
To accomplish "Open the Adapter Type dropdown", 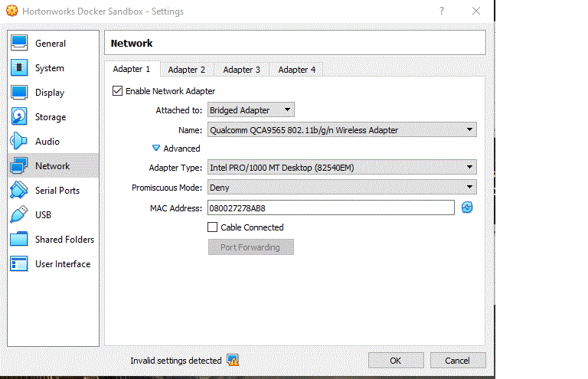I will click(x=342, y=167).
